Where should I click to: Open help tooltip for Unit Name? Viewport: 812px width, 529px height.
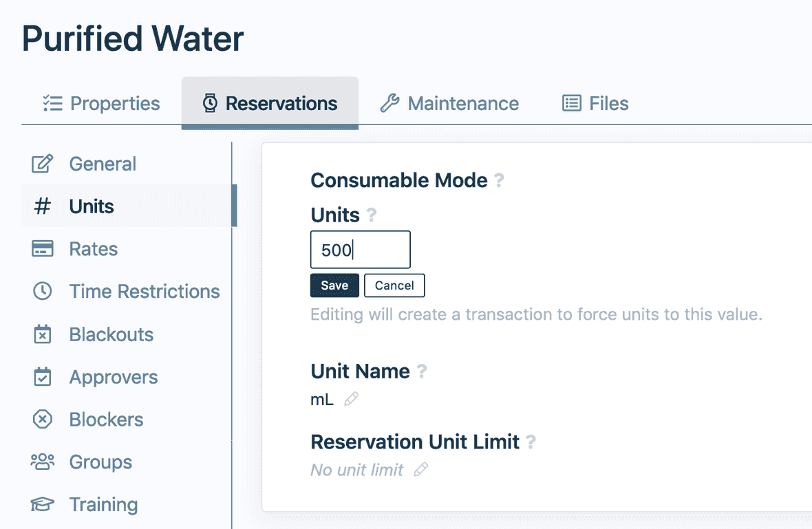422,371
